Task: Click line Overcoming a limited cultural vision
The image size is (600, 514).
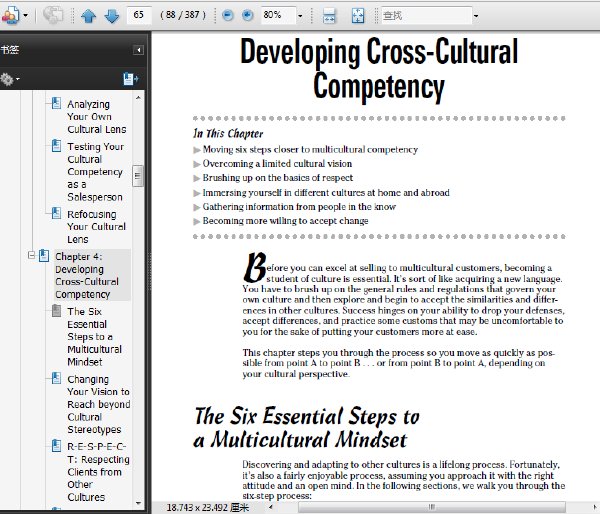Action: click(x=277, y=163)
